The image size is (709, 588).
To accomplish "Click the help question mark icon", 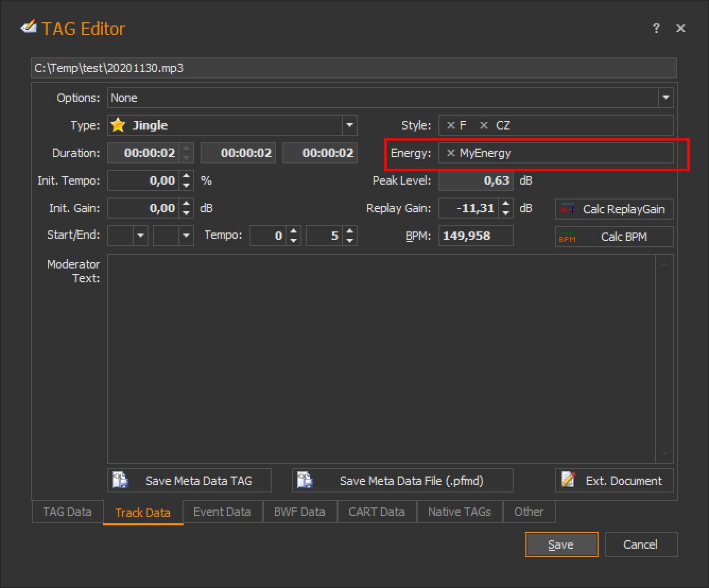I will (x=656, y=29).
